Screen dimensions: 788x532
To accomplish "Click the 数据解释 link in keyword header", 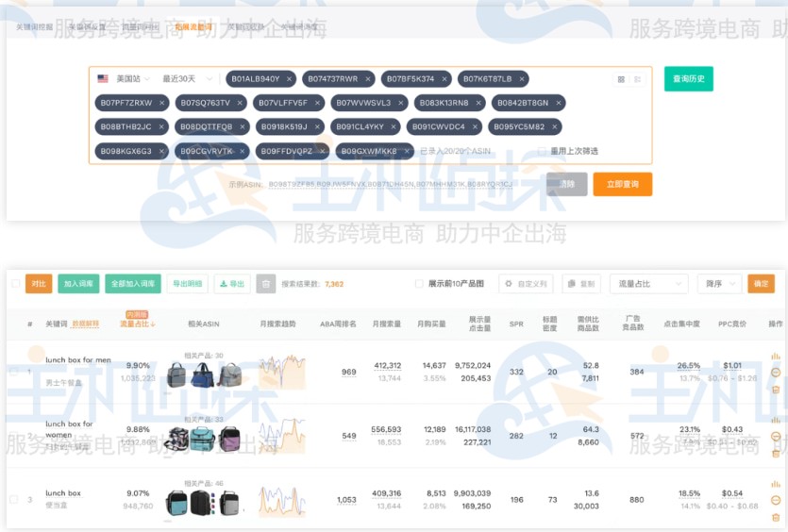I will pyautogui.click(x=86, y=324).
